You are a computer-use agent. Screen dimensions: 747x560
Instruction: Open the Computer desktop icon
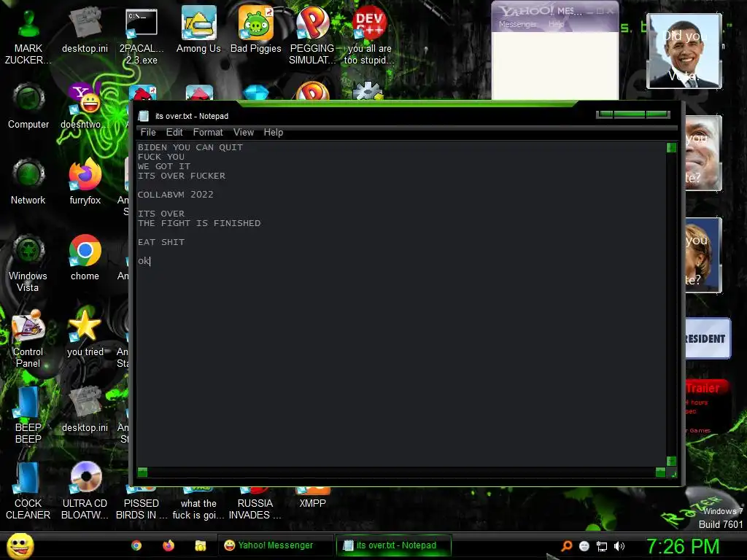tap(28, 106)
